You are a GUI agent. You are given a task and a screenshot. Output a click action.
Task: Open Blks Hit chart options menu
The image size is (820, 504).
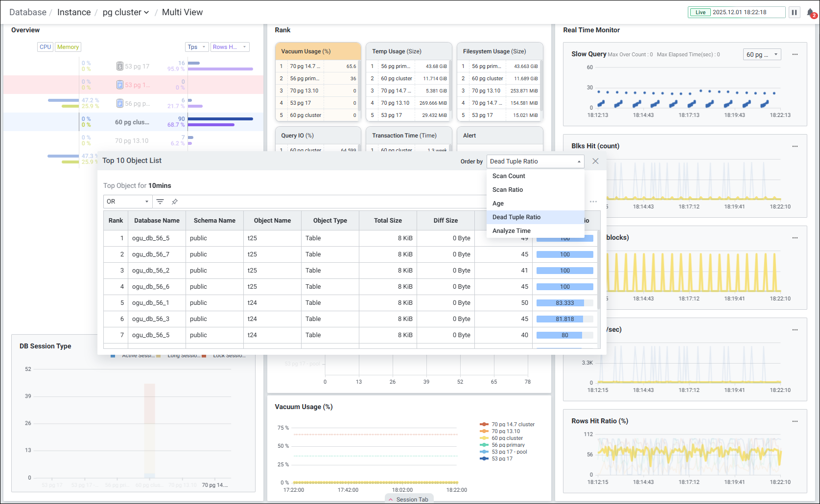(795, 146)
